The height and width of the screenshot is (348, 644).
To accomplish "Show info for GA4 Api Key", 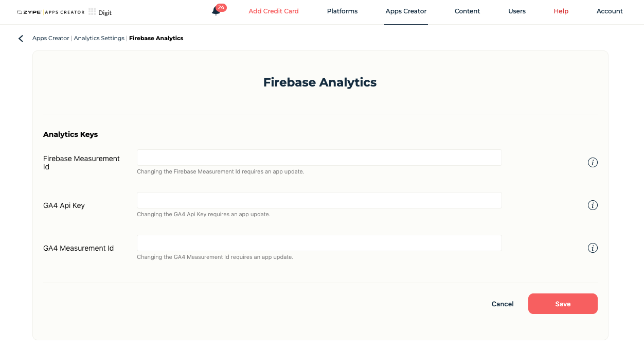I will (593, 205).
